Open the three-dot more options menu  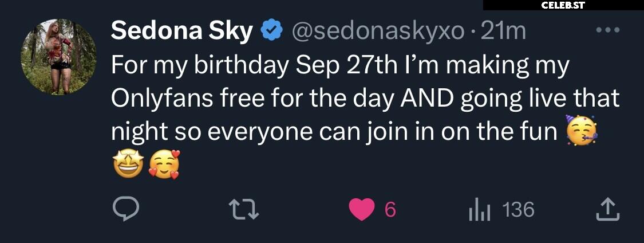[608, 30]
